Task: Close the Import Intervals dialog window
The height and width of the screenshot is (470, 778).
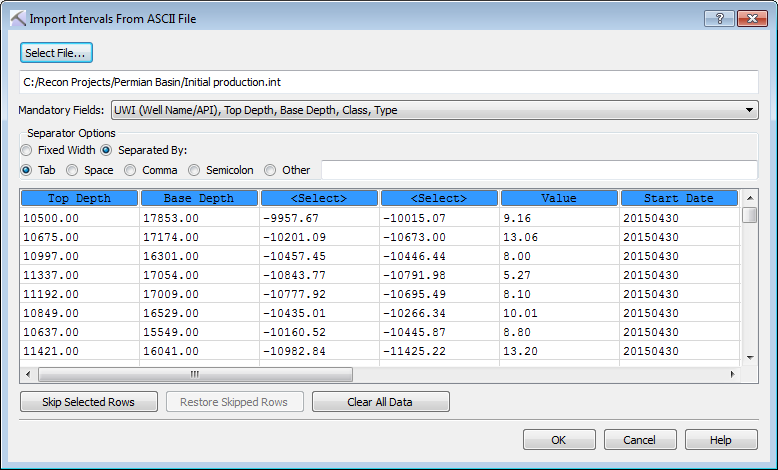Action: 751,18
